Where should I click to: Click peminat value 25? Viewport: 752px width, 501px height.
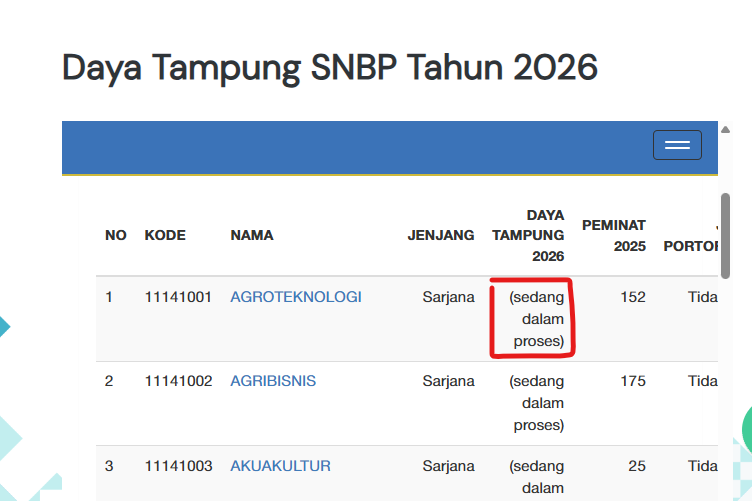637,466
